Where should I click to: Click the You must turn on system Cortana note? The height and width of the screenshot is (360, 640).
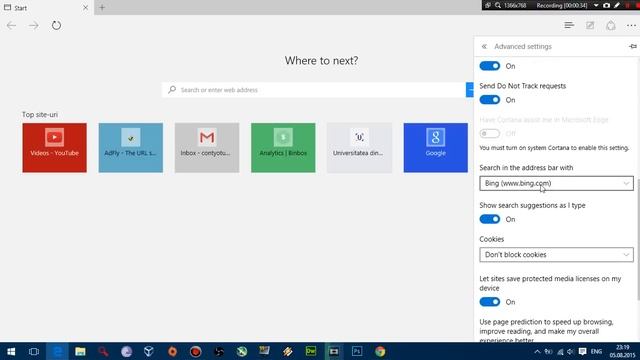coord(554,148)
